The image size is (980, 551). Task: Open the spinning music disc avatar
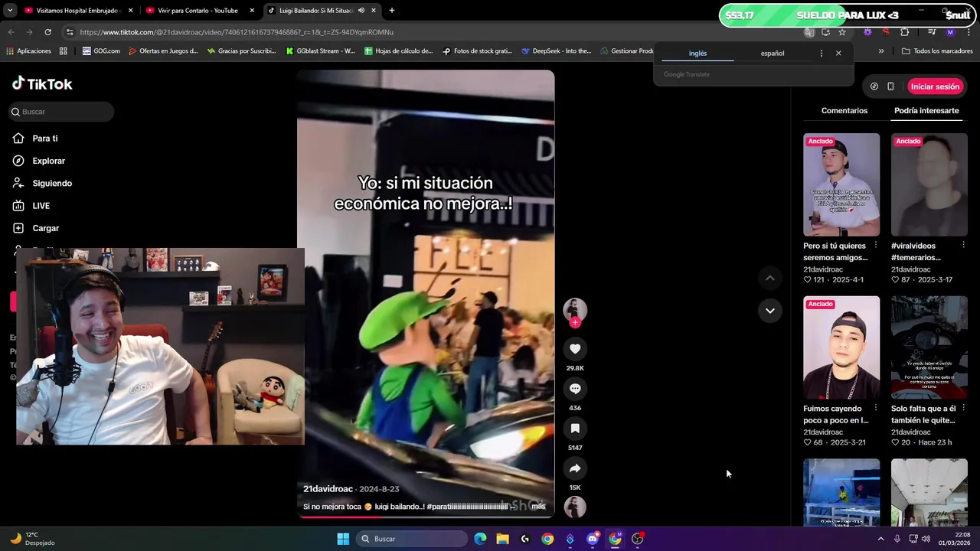(x=575, y=507)
